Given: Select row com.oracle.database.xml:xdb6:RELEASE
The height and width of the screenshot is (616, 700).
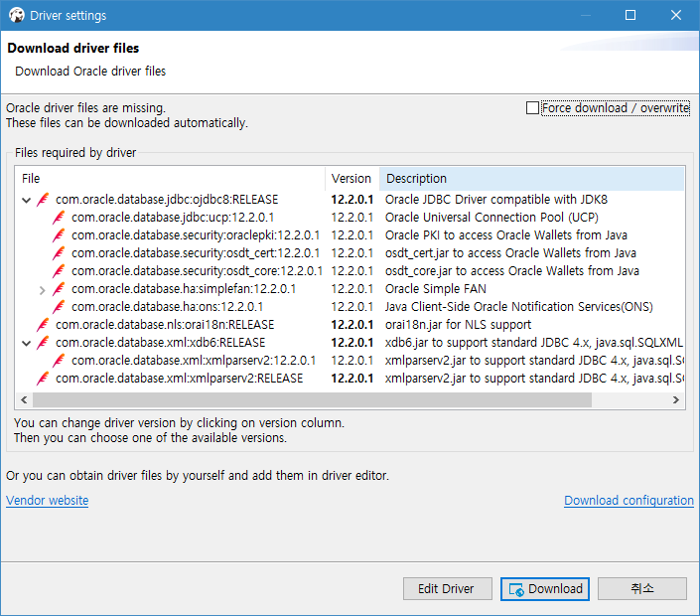Looking at the screenshot, I should [350, 342].
